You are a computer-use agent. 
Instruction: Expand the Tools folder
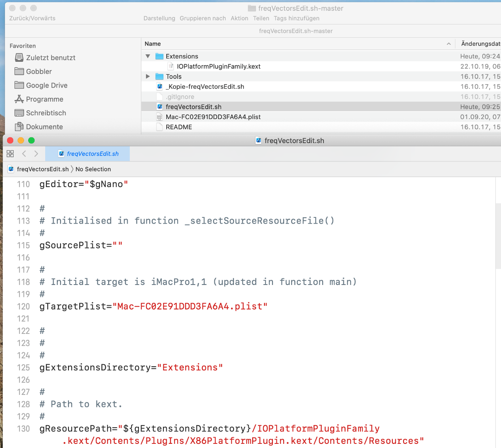point(148,76)
